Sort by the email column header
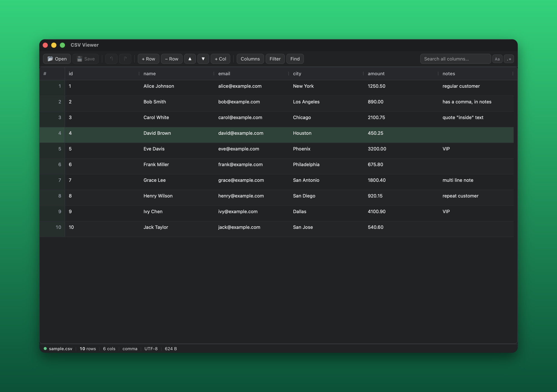The image size is (557, 392). coord(251,73)
